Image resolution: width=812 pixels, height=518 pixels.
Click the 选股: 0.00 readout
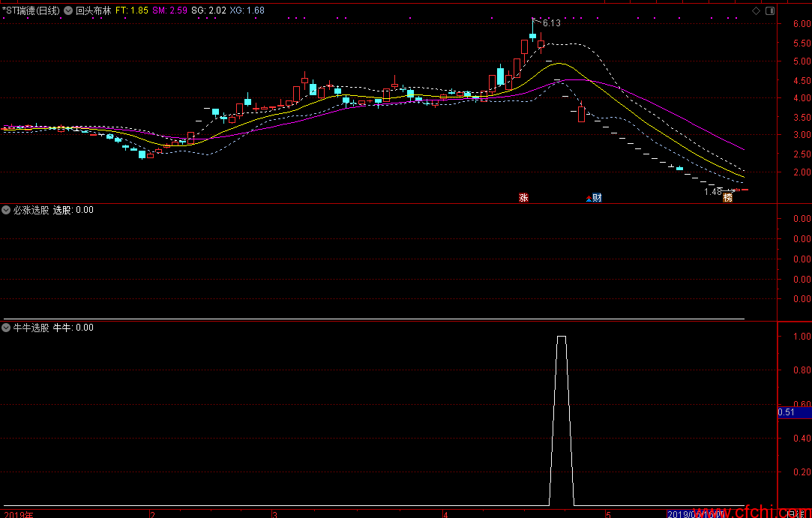[x=73, y=210]
